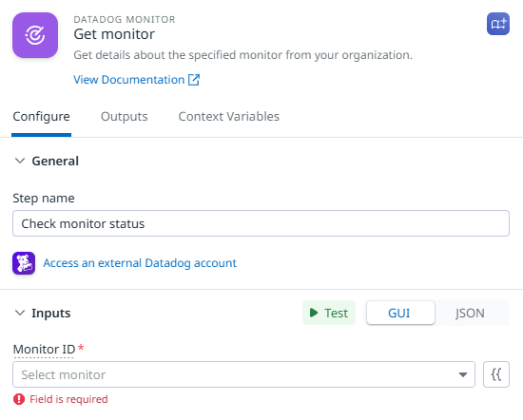The height and width of the screenshot is (420, 523).
Task: Open the template variable braces button
Action: pos(496,374)
